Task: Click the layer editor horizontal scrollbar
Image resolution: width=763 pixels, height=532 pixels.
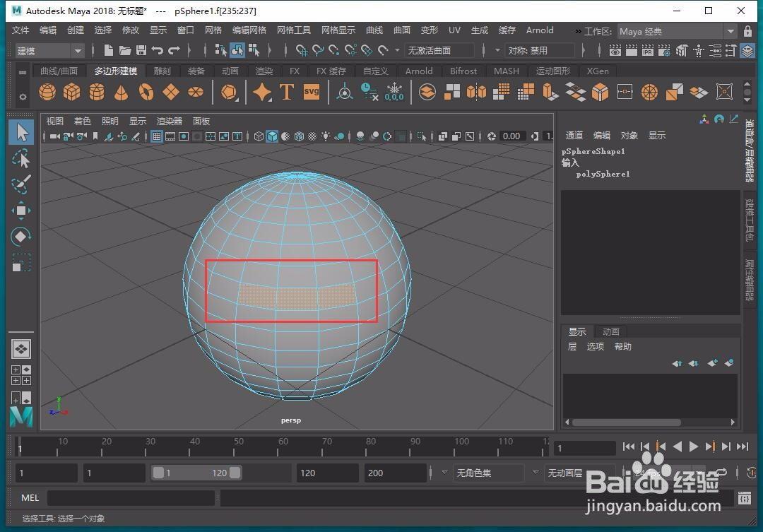Action: pos(626,422)
